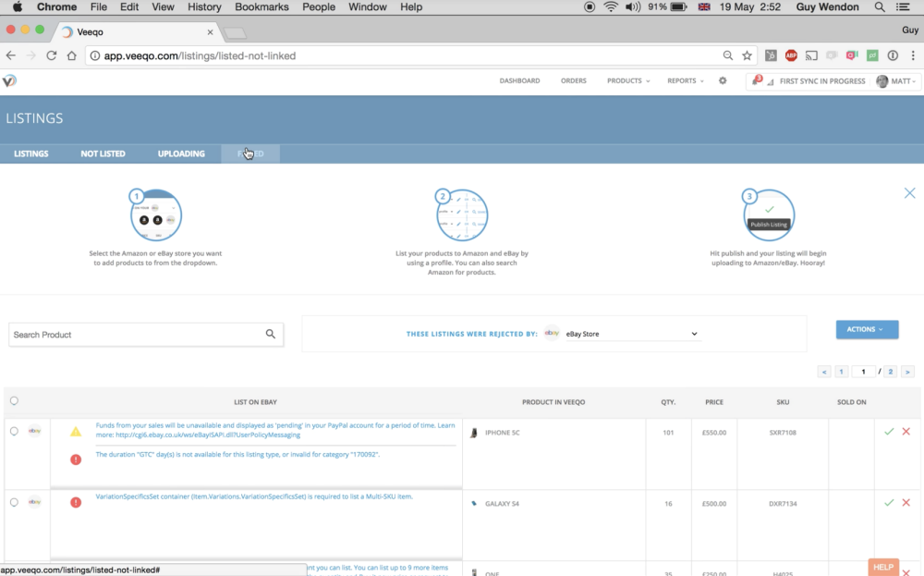Click the price £550.00

714,432
